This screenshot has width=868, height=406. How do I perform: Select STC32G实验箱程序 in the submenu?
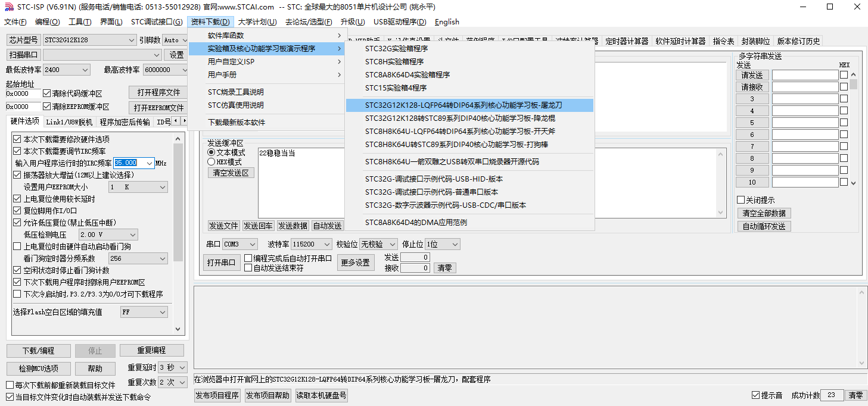coord(469,49)
